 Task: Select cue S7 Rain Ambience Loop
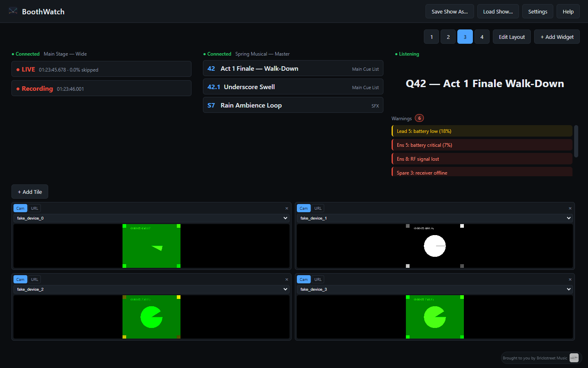[293, 105]
